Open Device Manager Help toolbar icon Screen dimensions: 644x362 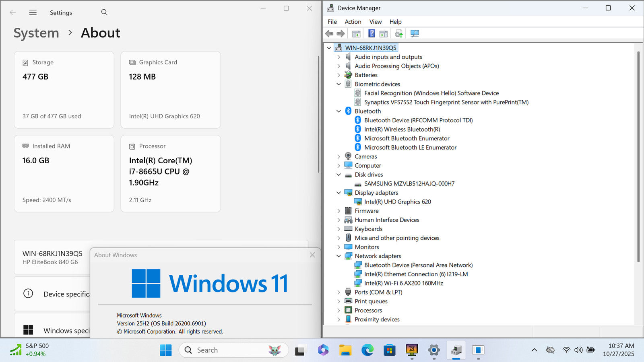click(x=372, y=34)
